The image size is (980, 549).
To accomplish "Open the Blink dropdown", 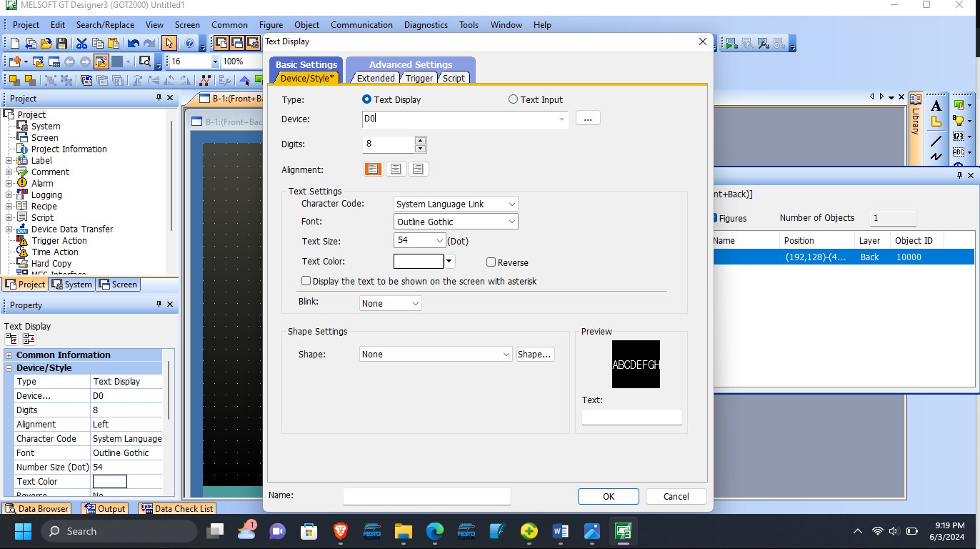I will 390,303.
